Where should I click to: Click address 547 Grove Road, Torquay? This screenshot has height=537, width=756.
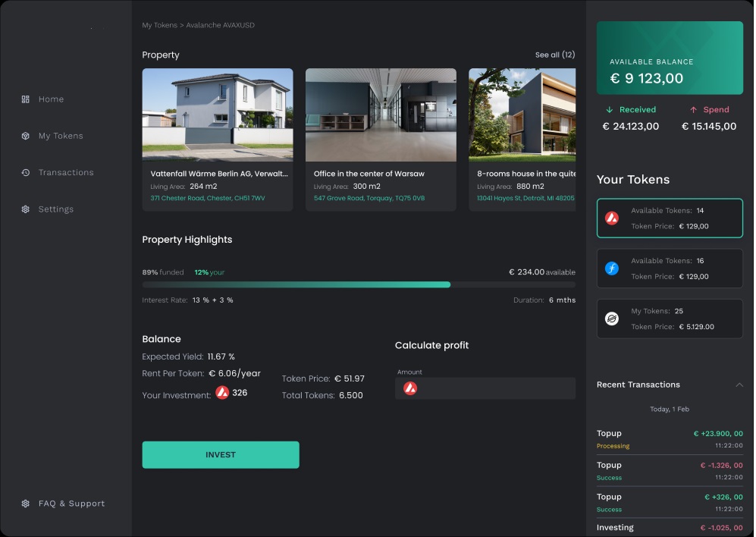coord(369,198)
